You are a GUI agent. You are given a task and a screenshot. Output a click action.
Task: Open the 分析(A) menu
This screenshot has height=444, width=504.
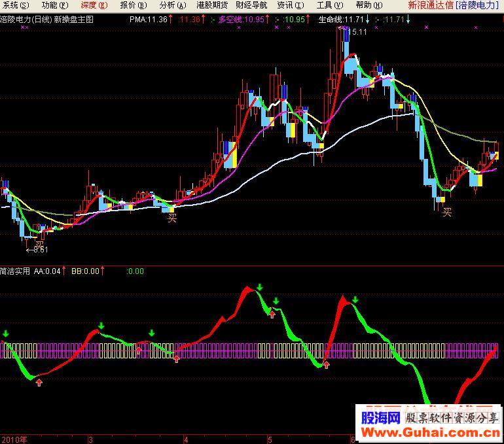pos(173,5)
